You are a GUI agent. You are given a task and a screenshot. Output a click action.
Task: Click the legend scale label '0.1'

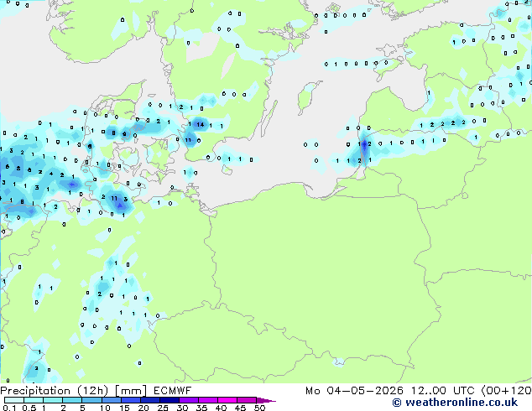point(9,408)
